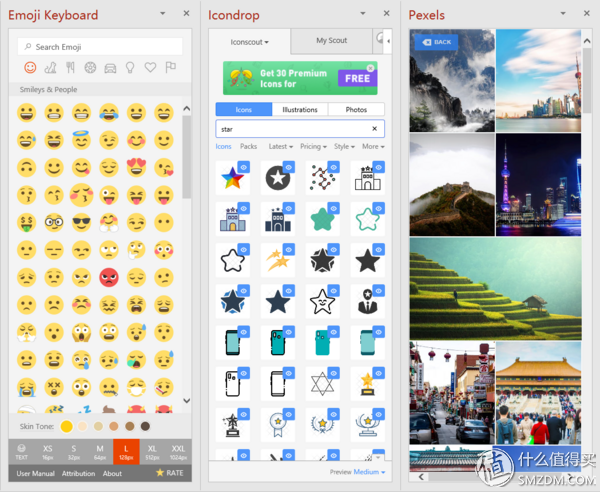The width and height of the screenshot is (600, 492).
Task: Switch to the Illustrations tab
Action: [300, 109]
